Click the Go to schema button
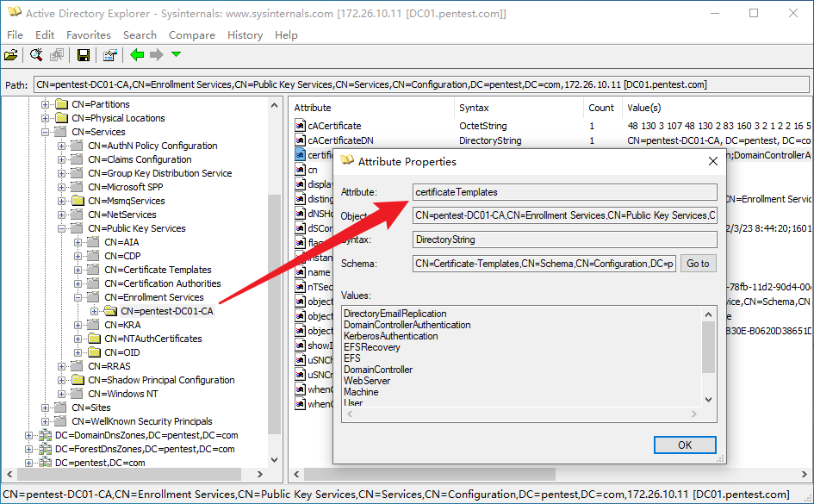The width and height of the screenshot is (814, 504). pos(698,264)
